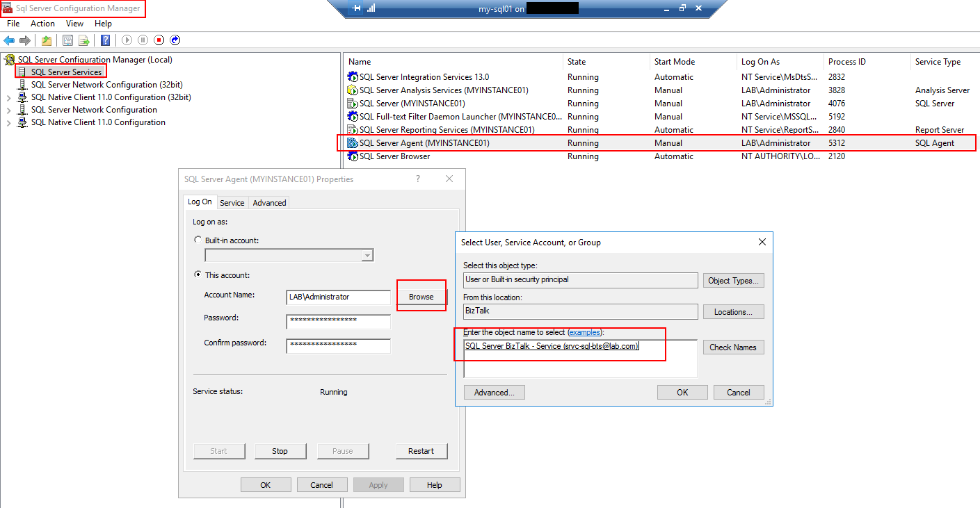The height and width of the screenshot is (508, 980).
Task: Click the SQL Server (MYINSTANCE01) service icon
Action: pos(353,104)
